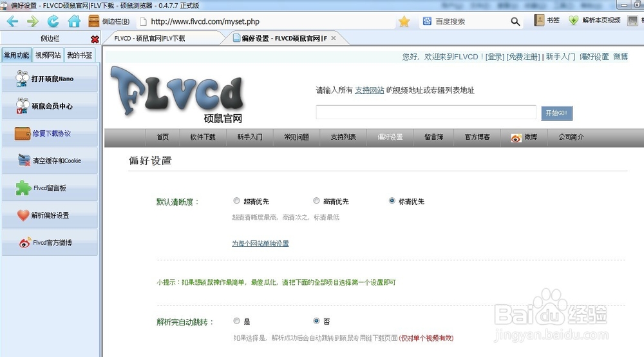Click the 百度搜索 search field

(470, 21)
